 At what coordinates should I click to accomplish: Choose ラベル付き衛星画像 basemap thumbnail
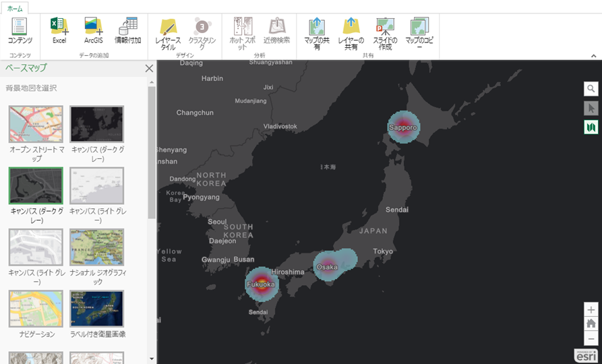(97, 309)
